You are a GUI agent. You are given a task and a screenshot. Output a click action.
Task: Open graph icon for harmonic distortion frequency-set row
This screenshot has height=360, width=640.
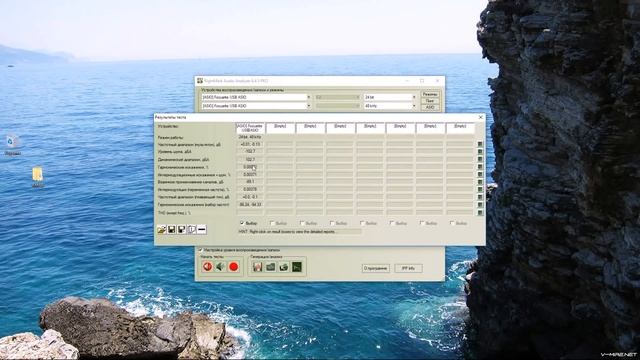(480, 204)
